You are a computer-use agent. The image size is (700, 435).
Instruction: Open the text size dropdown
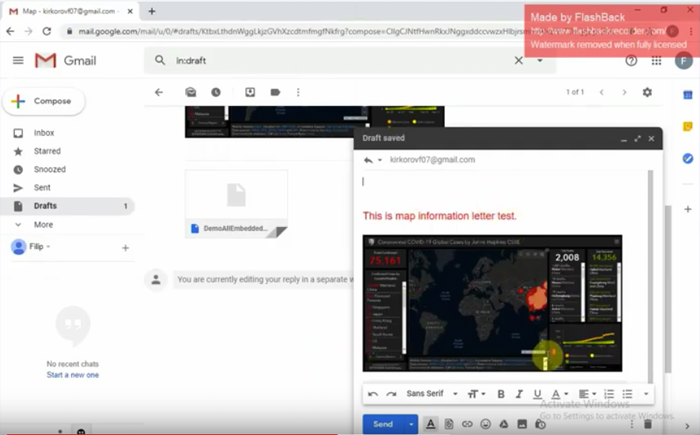(x=476, y=394)
